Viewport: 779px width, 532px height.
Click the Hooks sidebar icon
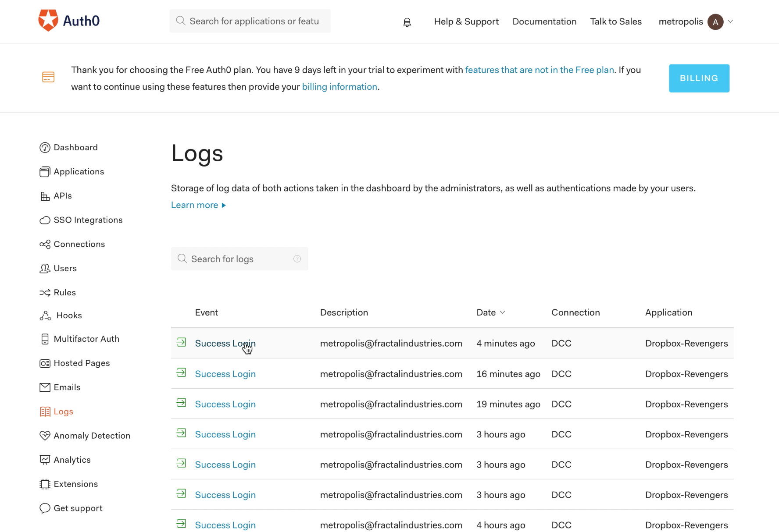coord(46,316)
